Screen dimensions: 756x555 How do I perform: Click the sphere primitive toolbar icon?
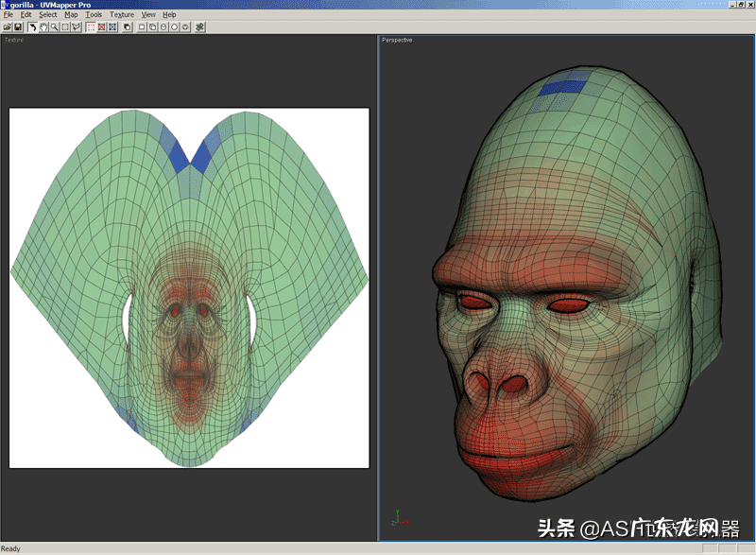tap(174, 27)
